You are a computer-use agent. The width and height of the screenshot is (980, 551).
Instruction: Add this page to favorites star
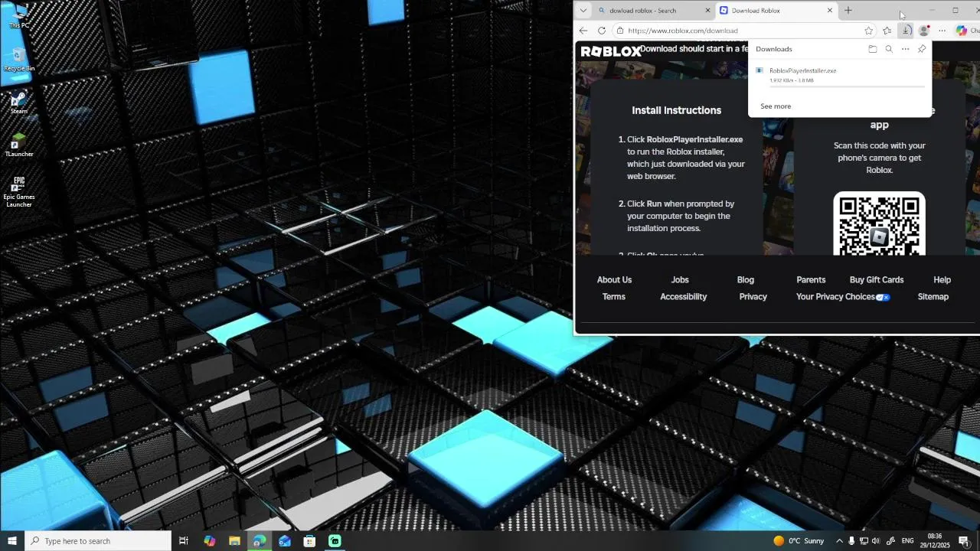(868, 31)
